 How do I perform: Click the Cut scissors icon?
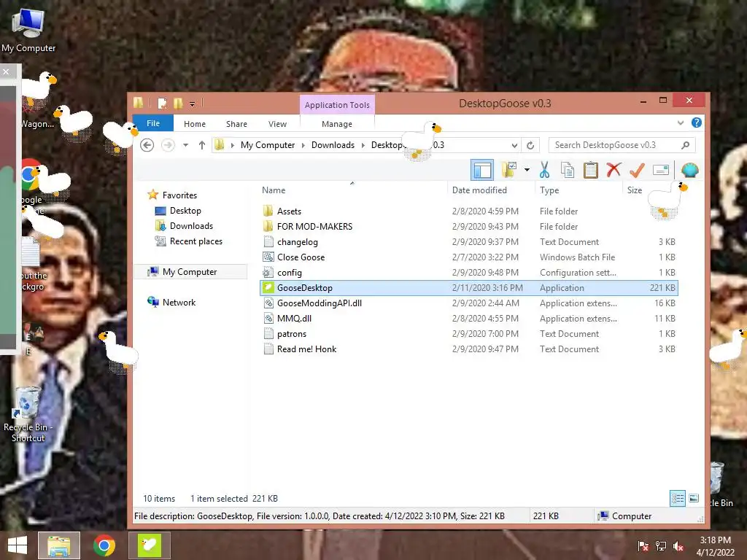tap(544, 169)
